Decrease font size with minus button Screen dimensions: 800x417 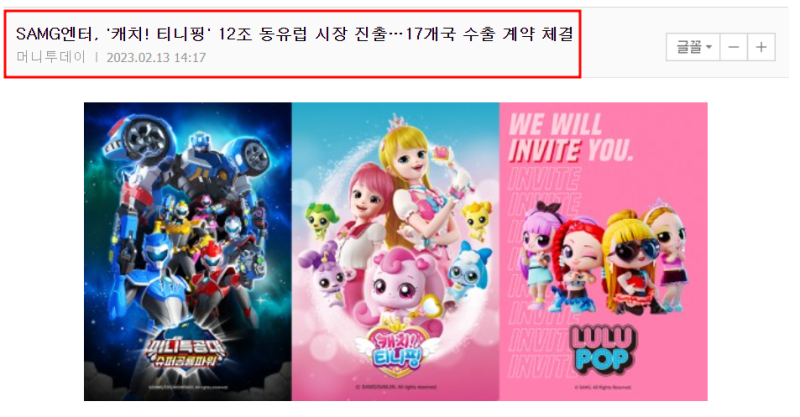click(734, 47)
